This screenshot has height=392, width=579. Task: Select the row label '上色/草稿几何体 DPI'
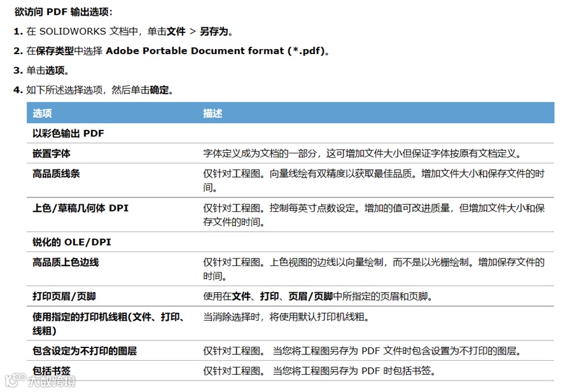click(81, 208)
